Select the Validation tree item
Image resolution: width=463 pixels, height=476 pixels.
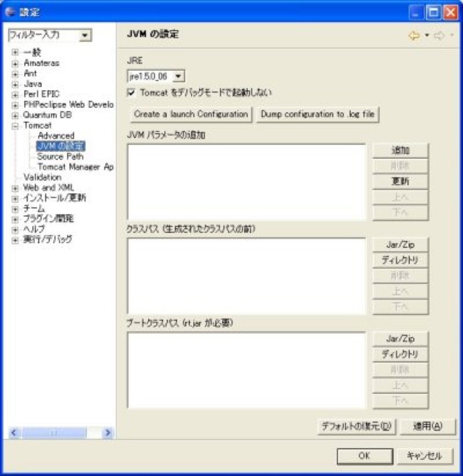tap(42, 177)
